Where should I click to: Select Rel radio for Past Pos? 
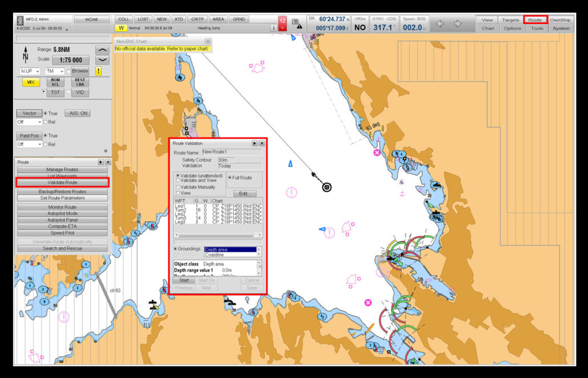pyautogui.click(x=46, y=144)
